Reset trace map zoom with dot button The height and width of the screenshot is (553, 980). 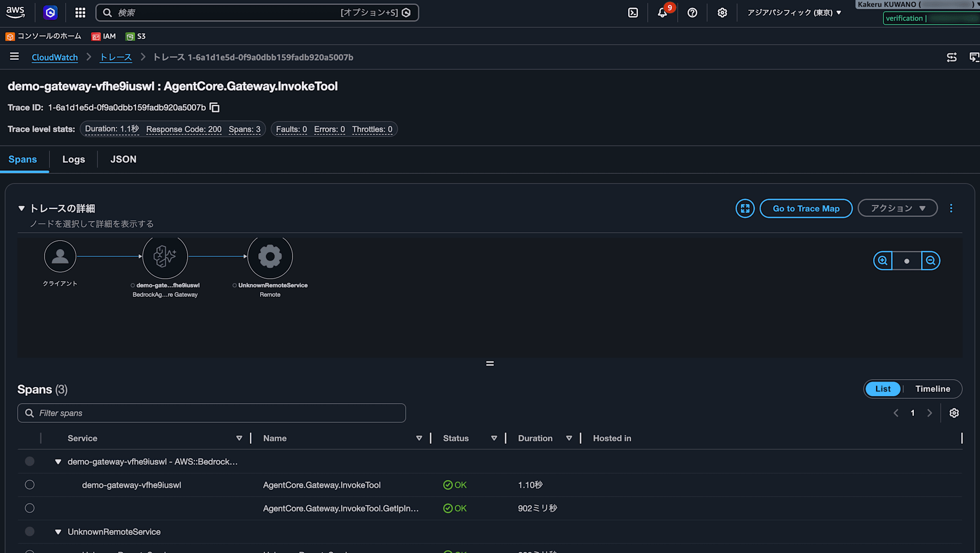click(x=906, y=261)
